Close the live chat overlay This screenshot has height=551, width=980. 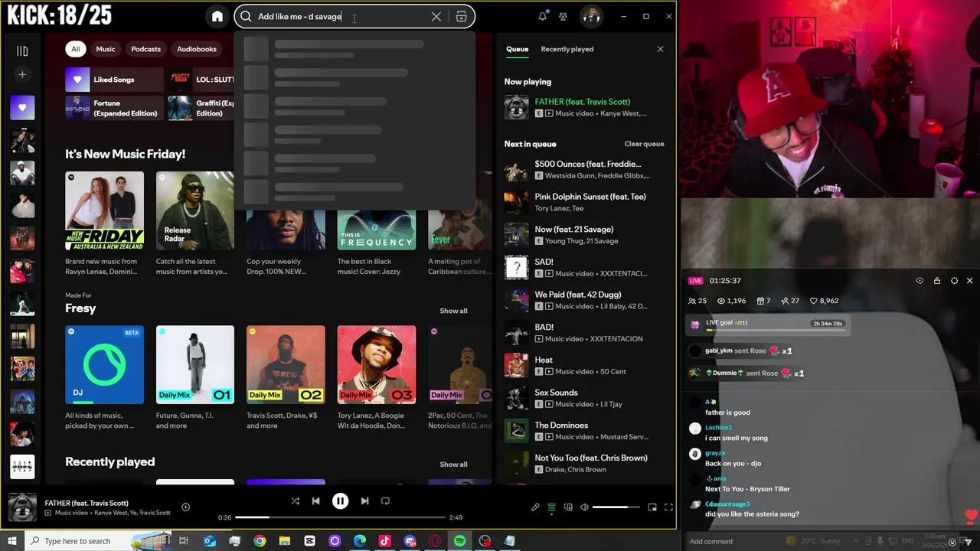[969, 281]
